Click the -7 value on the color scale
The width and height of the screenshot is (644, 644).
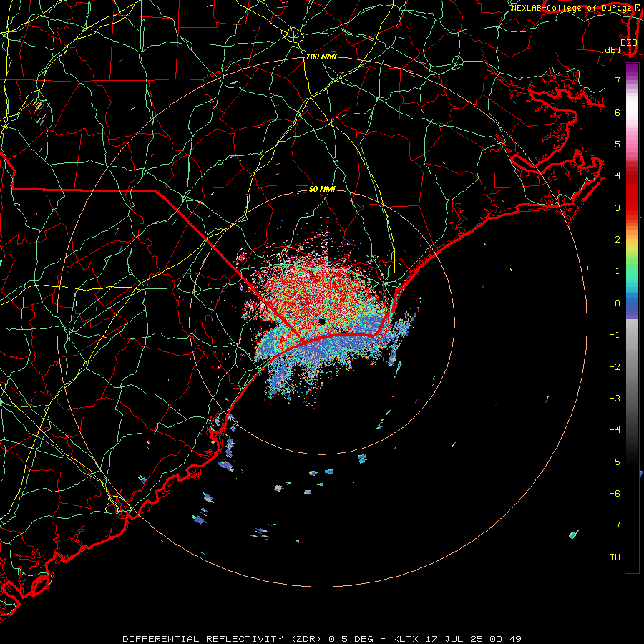click(x=615, y=525)
